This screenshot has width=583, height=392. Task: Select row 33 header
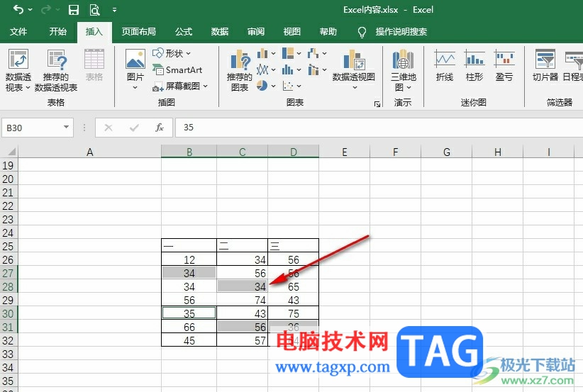[x=9, y=354]
